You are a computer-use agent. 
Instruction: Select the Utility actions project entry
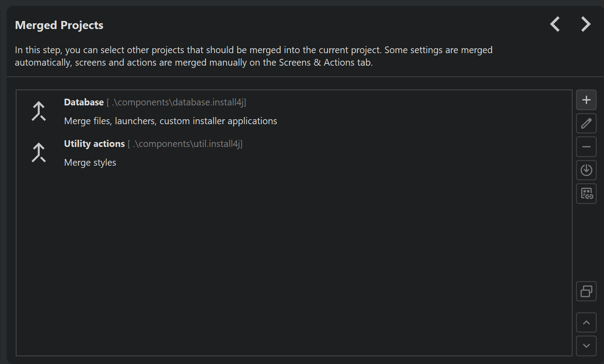pyautogui.click(x=94, y=144)
